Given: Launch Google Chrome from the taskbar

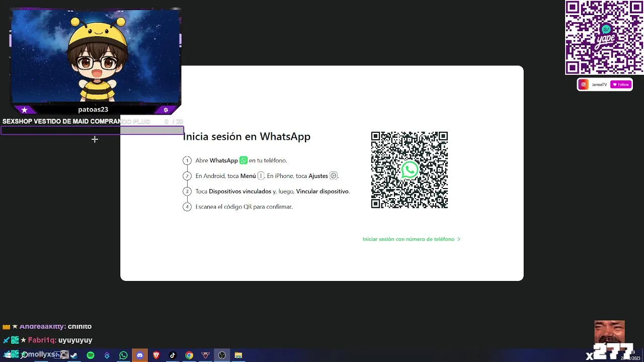Looking at the screenshot, I should [189, 355].
